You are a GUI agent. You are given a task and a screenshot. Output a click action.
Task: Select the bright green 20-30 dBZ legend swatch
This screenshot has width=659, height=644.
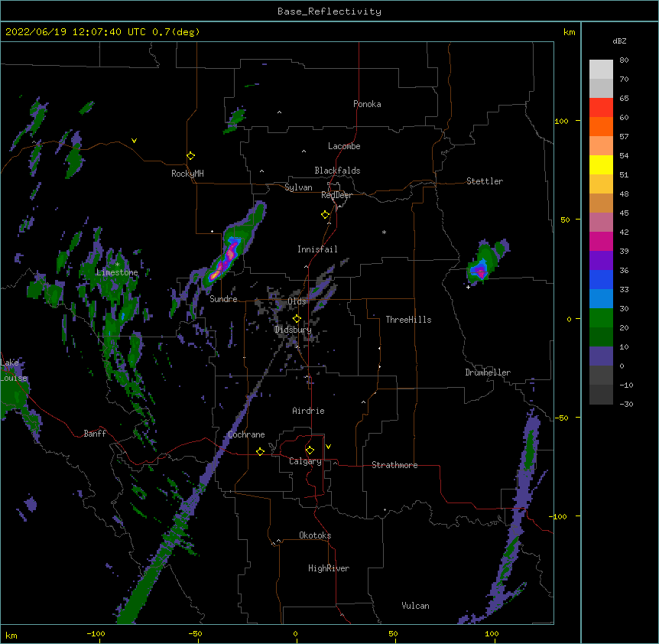[x=601, y=318]
